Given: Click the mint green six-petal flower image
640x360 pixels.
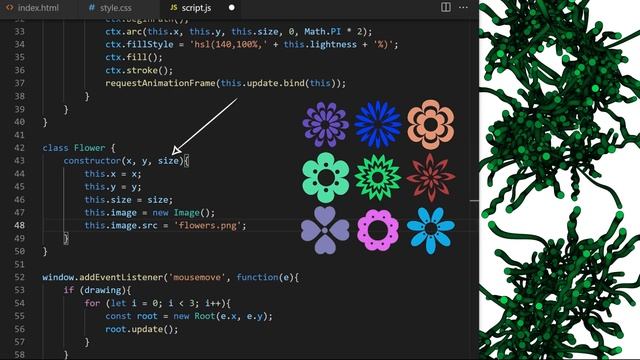Looking at the screenshot, I should pos(326,177).
